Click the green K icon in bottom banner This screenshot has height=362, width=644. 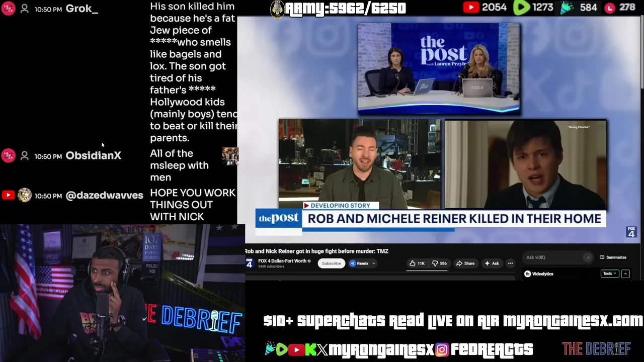coord(310,349)
